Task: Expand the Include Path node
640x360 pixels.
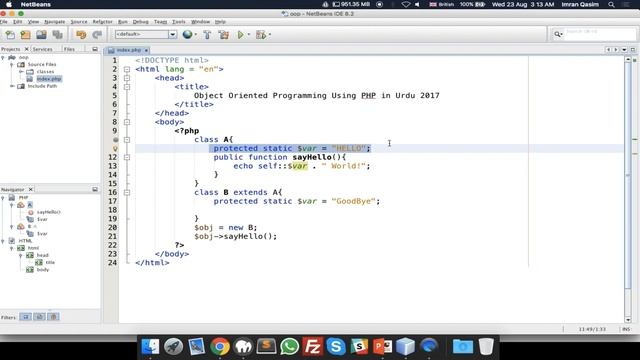Action: coord(12,86)
